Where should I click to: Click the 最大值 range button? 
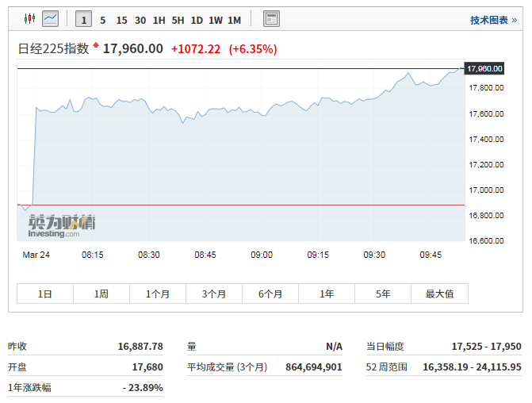[439, 294]
